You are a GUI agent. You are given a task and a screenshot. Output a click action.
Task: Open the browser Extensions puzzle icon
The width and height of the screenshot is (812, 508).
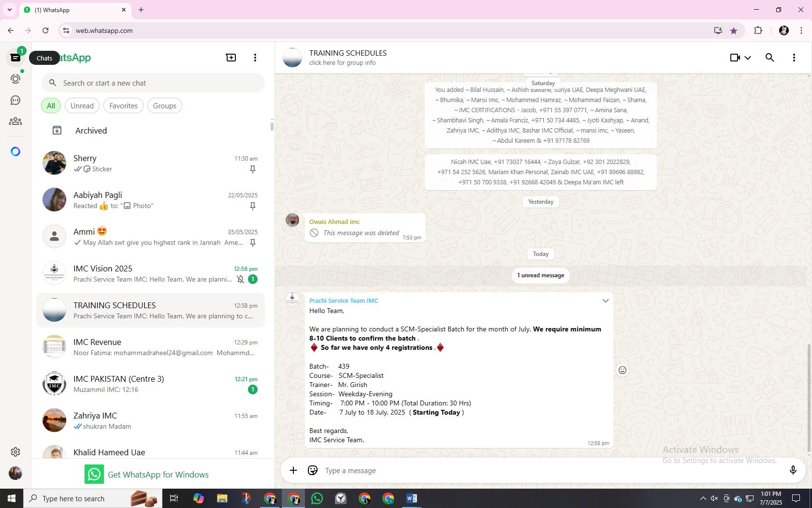pyautogui.click(x=758, y=30)
